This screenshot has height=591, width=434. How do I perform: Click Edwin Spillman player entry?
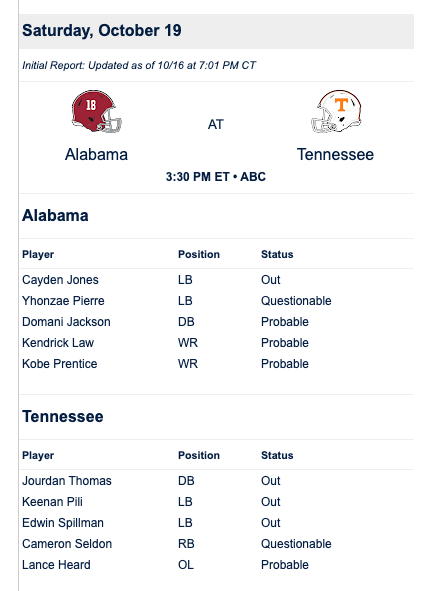point(63,523)
